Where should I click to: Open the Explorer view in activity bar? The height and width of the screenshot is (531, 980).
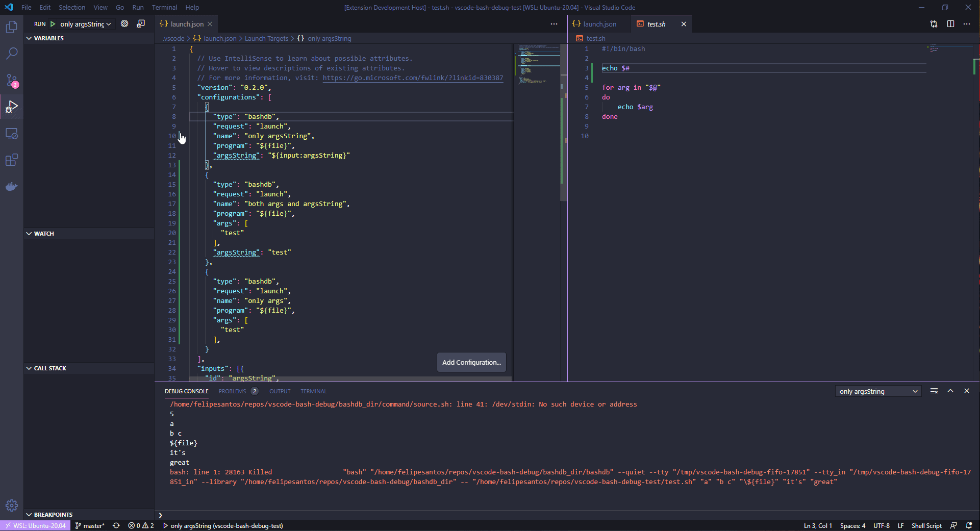click(x=11, y=27)
